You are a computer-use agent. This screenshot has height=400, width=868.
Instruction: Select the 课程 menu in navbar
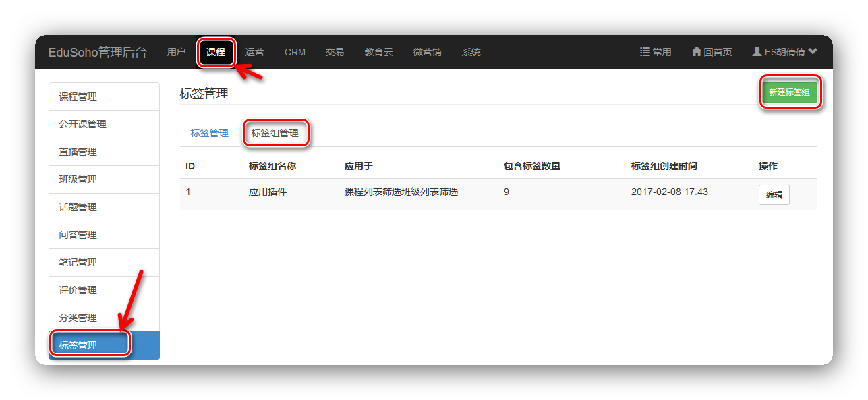216,52
